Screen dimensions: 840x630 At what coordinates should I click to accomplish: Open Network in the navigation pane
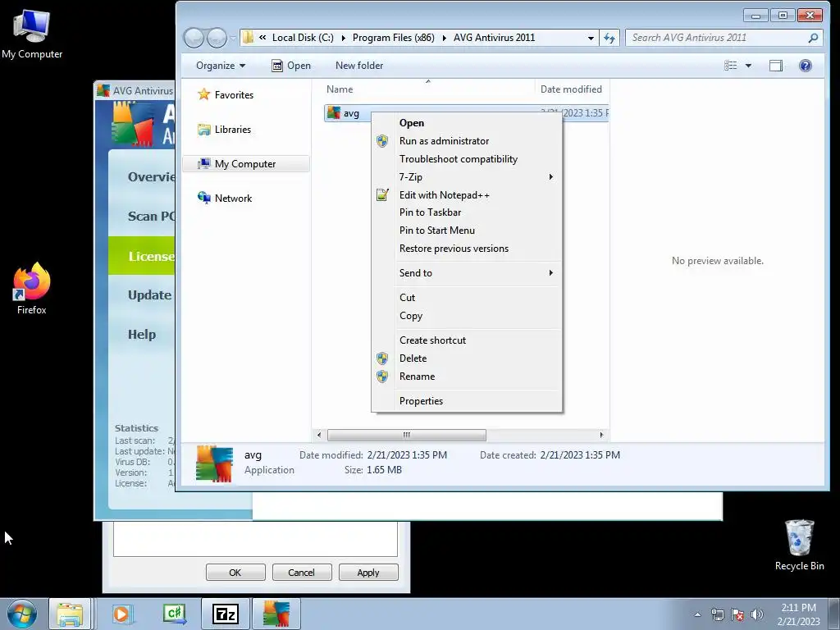click(x=233, y=199)
